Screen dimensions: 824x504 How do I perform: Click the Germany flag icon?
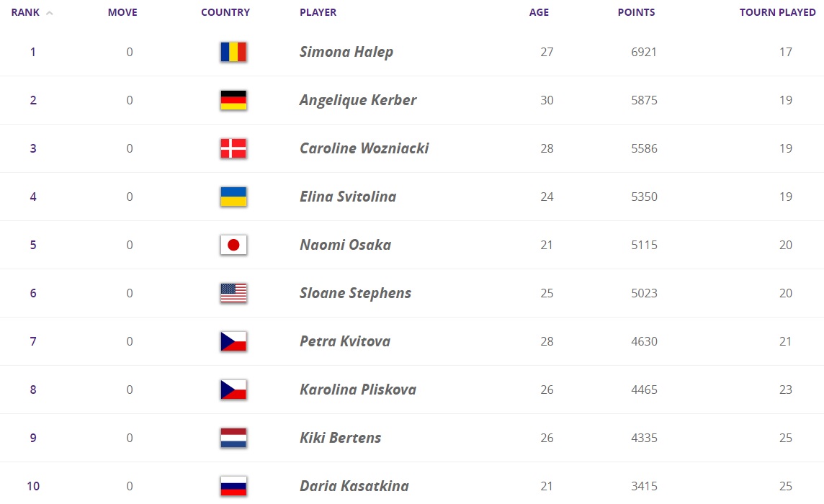pyautogui.click(x=233, y=100)
